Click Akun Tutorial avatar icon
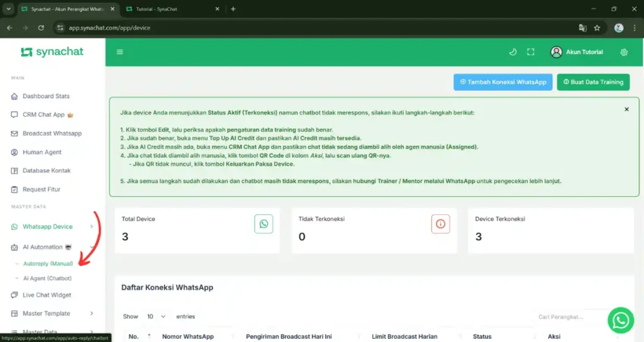The height and width of the screenshot is (342, 644). coord(556,52)
